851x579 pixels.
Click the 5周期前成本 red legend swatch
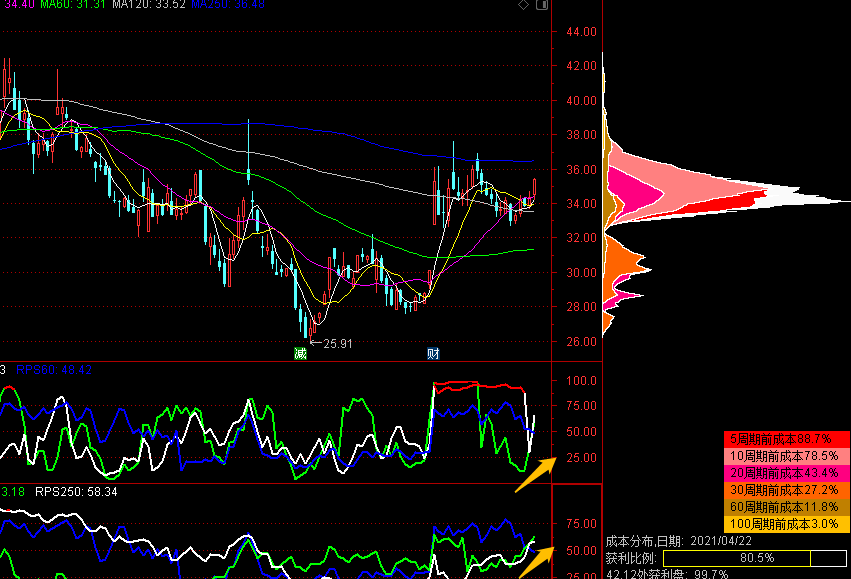(786, 439)
